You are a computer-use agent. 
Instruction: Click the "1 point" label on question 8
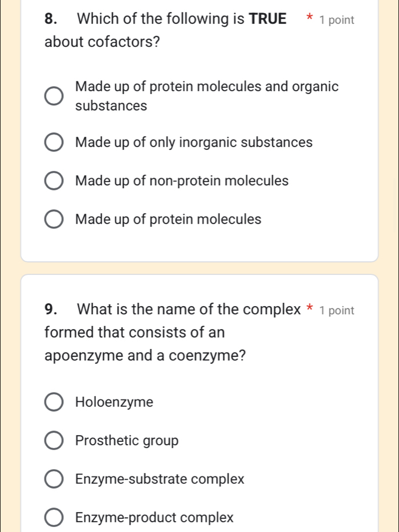339,19
